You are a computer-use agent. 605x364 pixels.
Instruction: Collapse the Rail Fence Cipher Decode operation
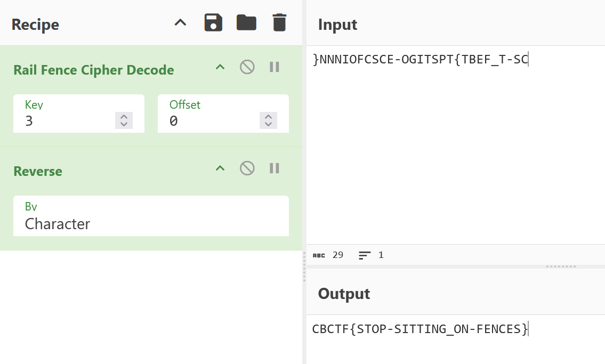point(220,67)
